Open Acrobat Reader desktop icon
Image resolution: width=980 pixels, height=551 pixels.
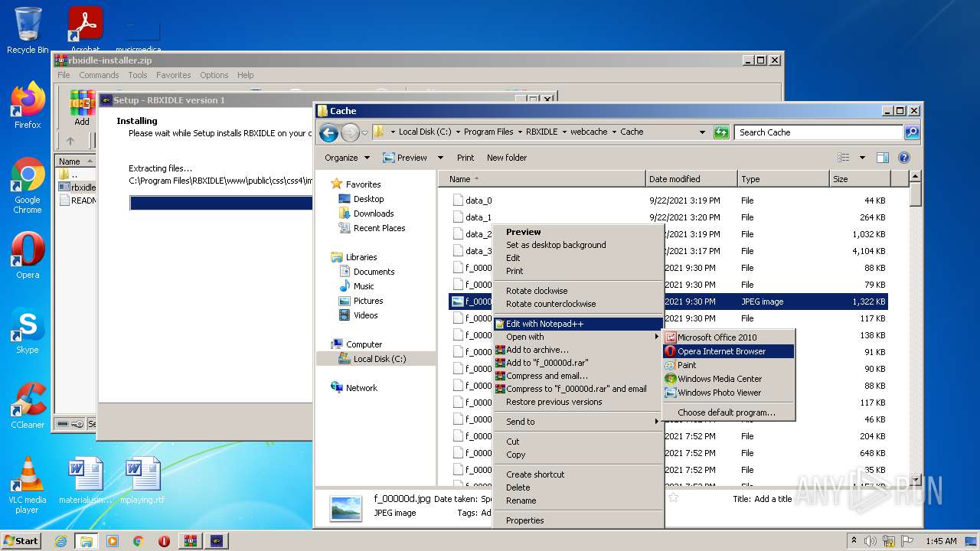(x=85, y=29)
